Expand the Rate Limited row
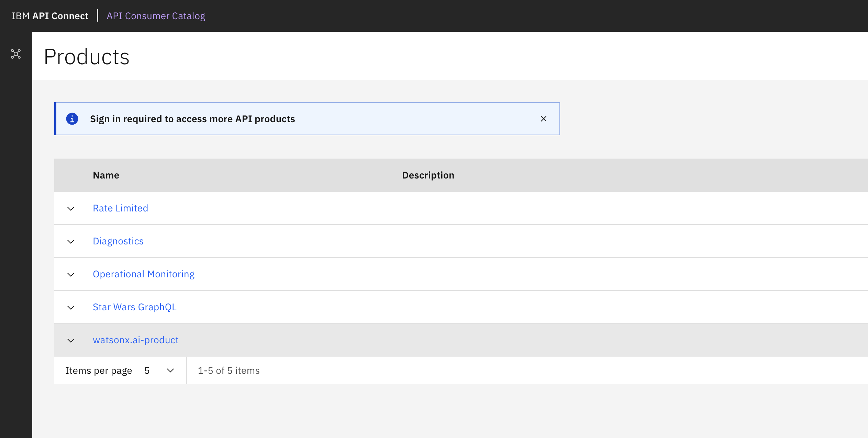This screenshot has width=868, height=438. click(x=71, y=209)
